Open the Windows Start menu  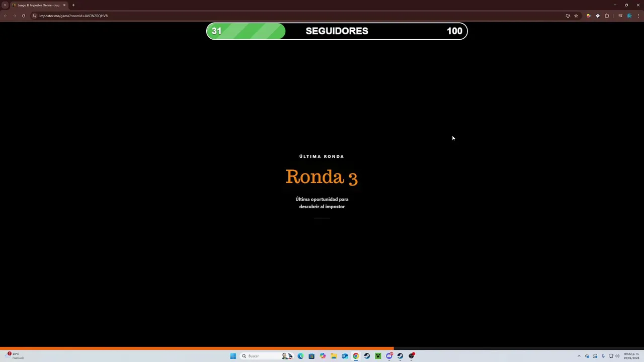click(x=233, y=356)
